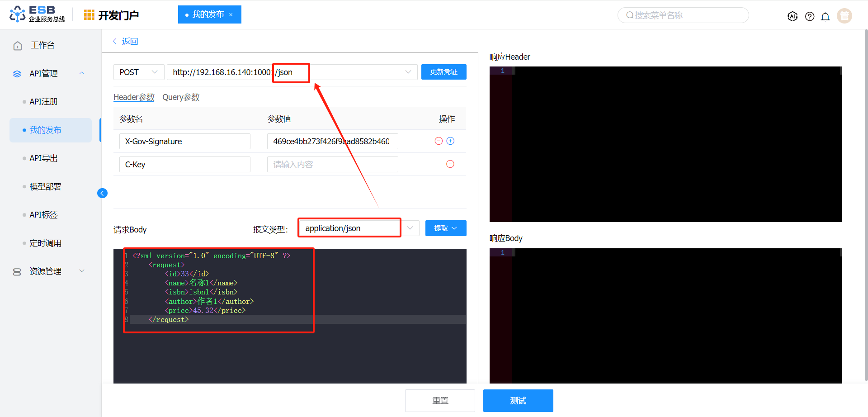Collapse the sidebar with the blue arrow
The height and width of the screenshot is (417, 868).
pos(102,193)
